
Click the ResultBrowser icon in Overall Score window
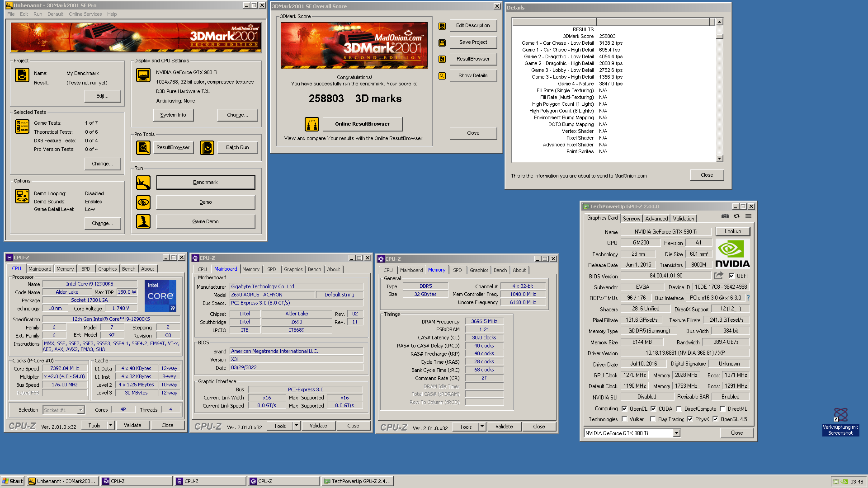(x=442, y=59)
